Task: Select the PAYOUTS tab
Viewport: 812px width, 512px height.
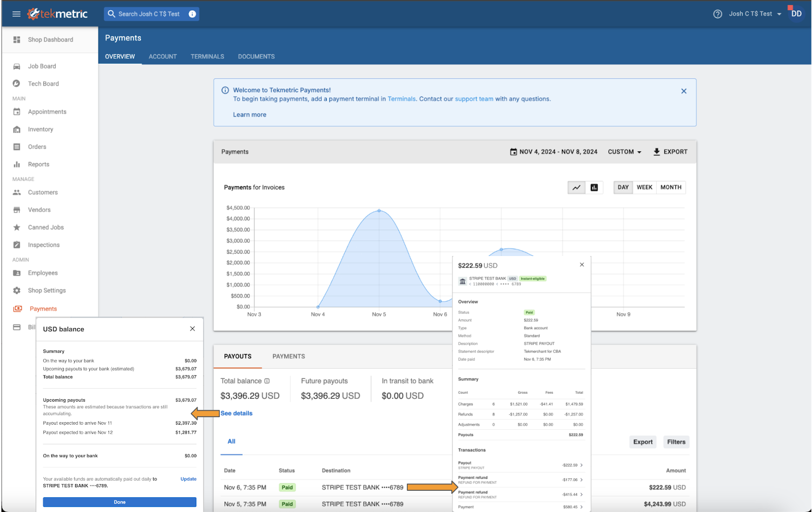Action: [238, 357]
